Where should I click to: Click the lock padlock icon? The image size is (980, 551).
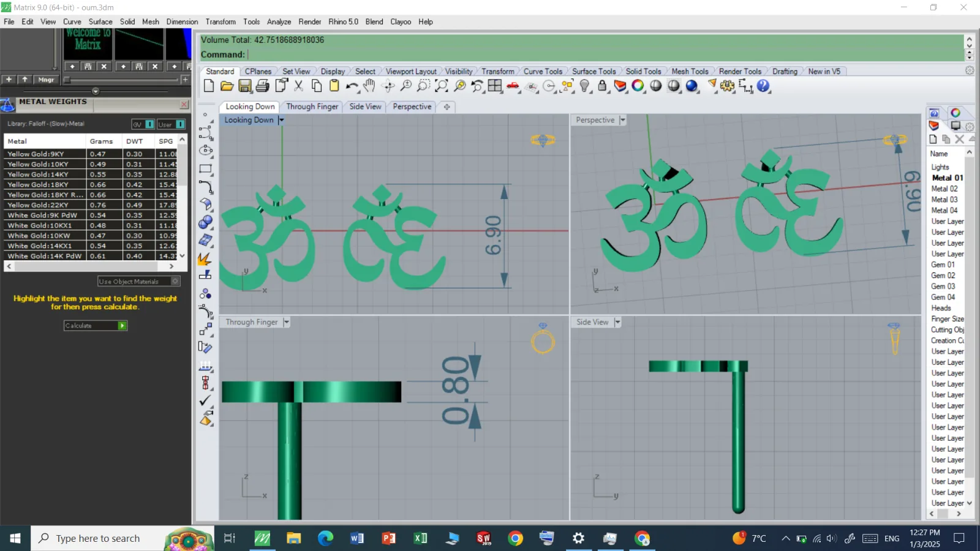[x=602, y=86]
